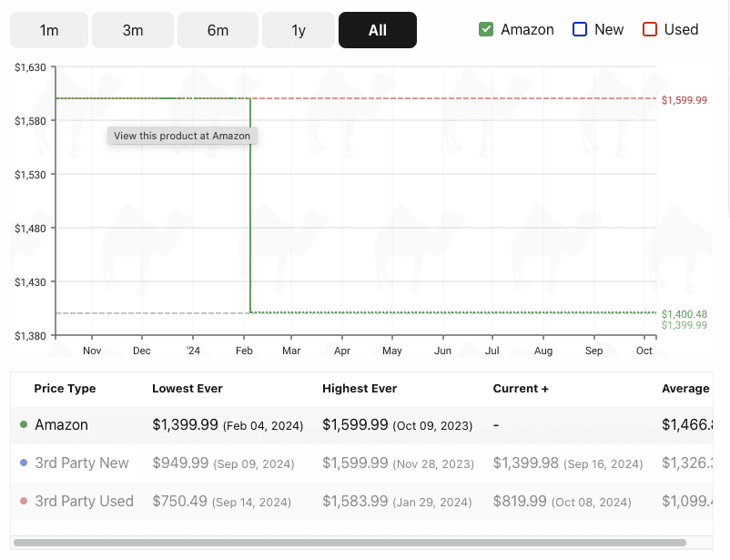730x560 pixels.
Task: Uncheck the Amazon price checkbox
Action: click(x=486, y=29)
